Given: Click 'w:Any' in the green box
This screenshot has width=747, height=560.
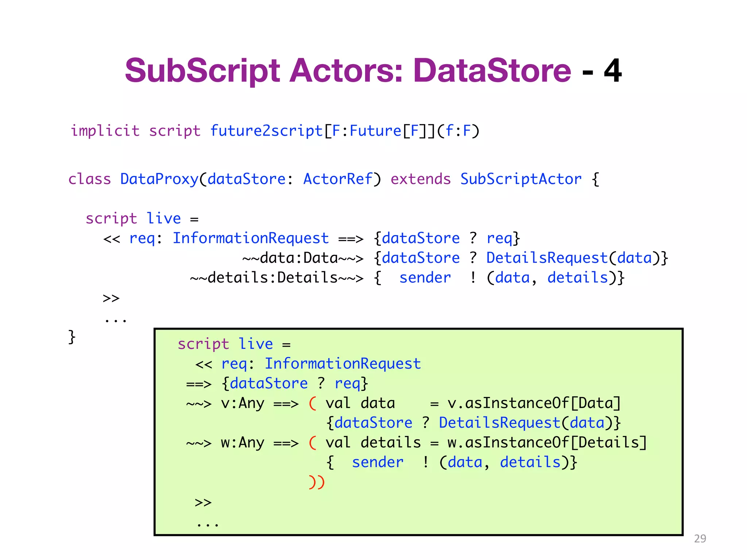Looking at the screenshot, I should [x=243, y=443].
